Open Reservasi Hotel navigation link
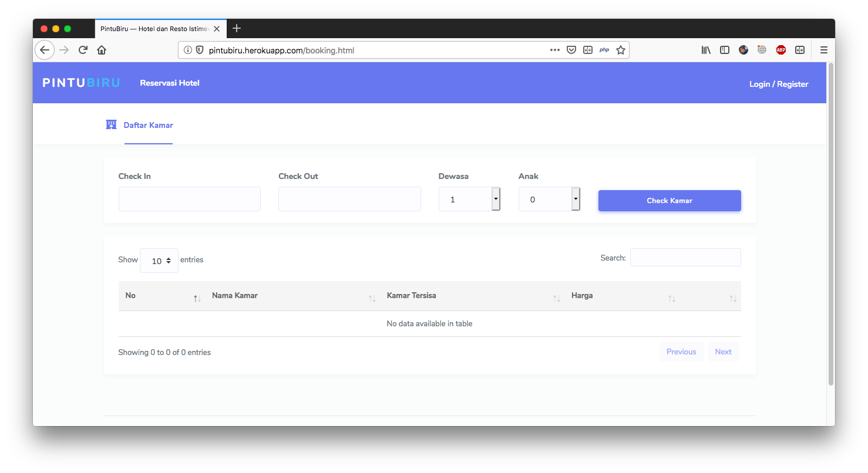Screen dimensions: 868x473 pos(170,83)
